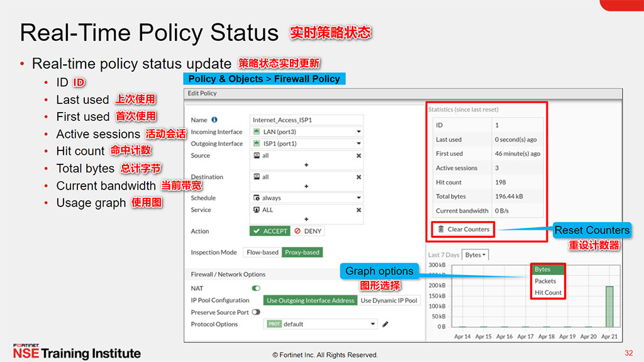Click the ISP1 (port1) interface icon
Image resolution: width=644 pixels, height=362 pixels.
[x=257, y=144]
